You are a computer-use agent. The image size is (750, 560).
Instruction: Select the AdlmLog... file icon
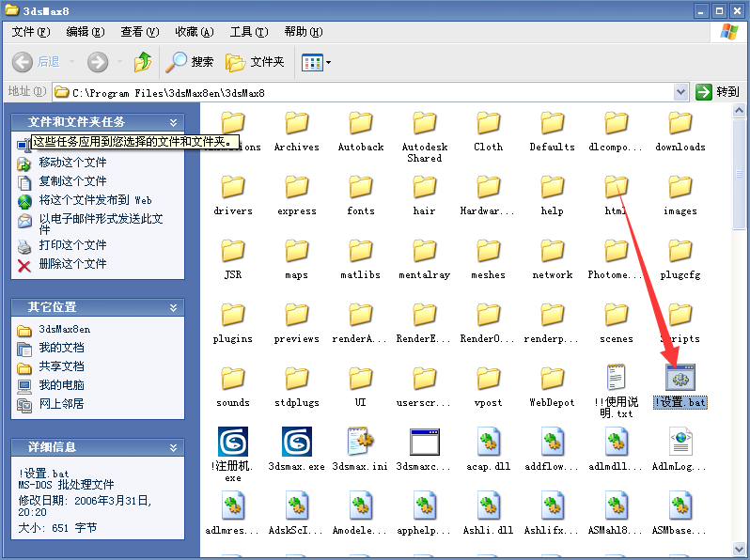pyautogui.click(x=680, y=449)
